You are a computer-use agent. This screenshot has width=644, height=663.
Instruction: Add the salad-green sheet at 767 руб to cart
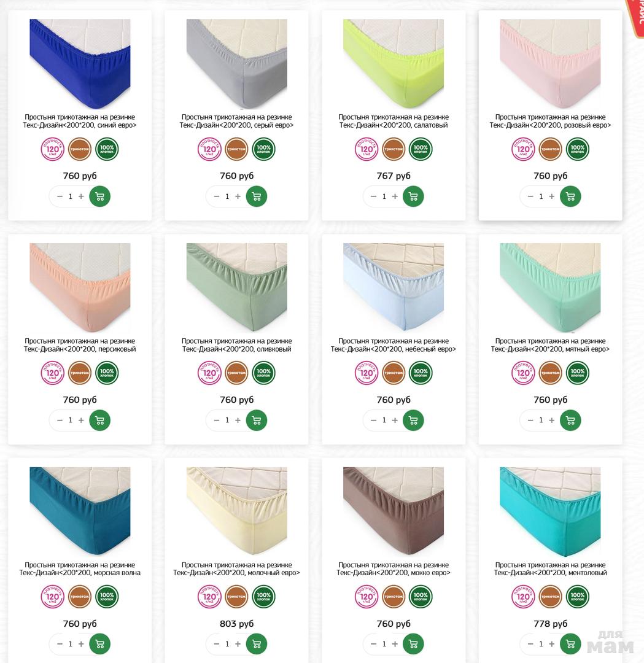click(414, 196)
